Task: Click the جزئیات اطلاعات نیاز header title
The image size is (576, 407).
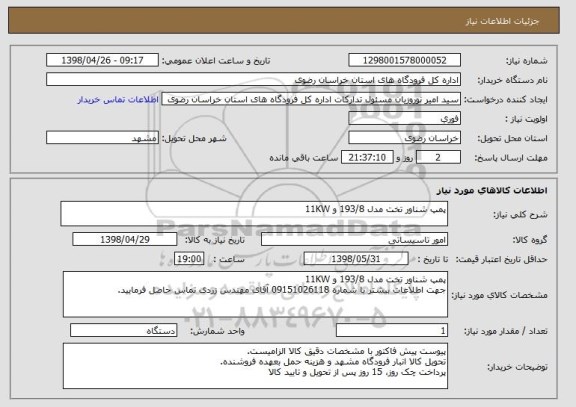Action: [x=503, y=21]
